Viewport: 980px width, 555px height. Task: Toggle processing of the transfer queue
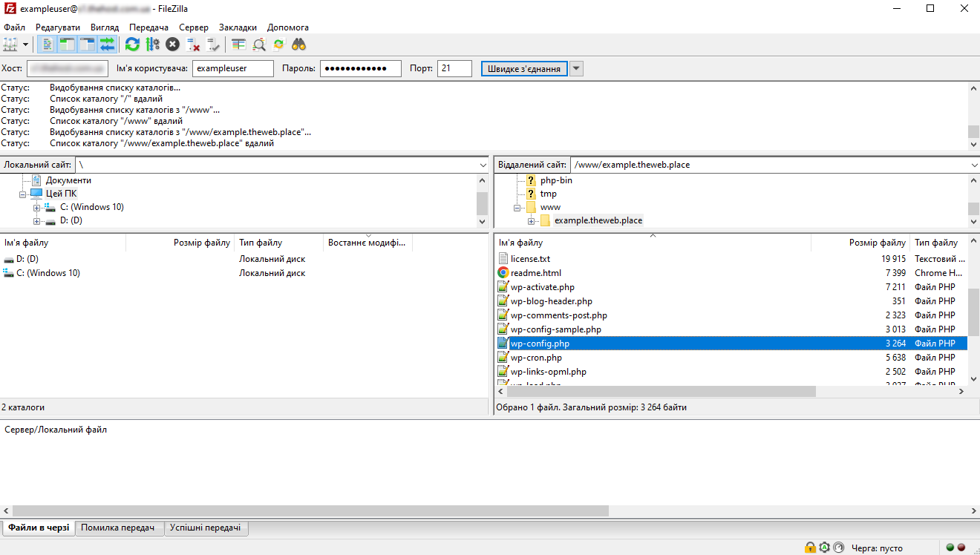152,45
